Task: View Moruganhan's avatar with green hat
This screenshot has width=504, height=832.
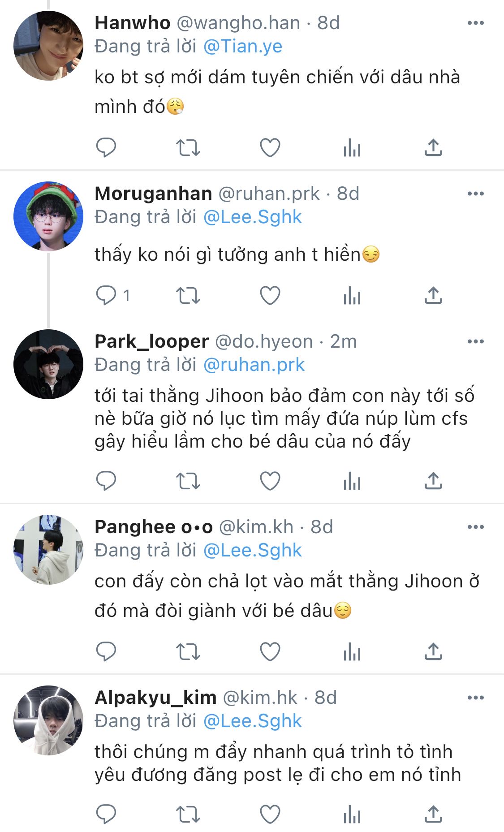Action: (48, 216)
